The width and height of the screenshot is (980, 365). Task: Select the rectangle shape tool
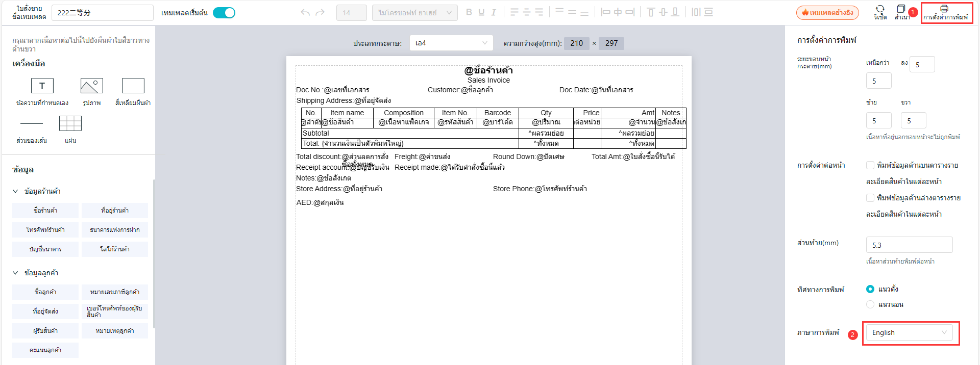point(133,86)
